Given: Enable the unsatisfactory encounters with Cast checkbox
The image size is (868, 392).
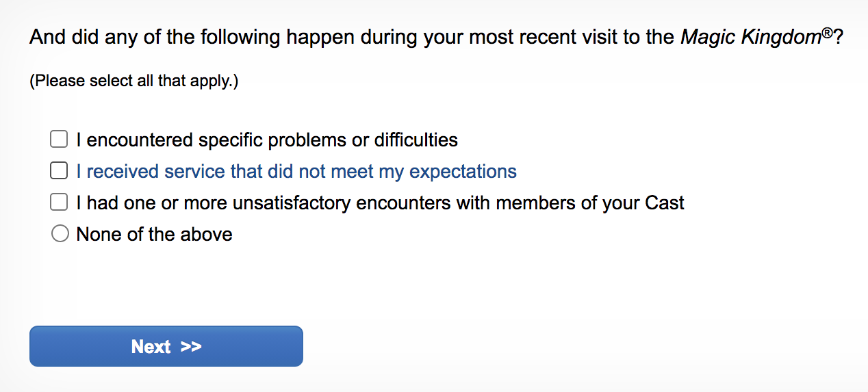Looking at the screenshot, I should tap(60, 202).
